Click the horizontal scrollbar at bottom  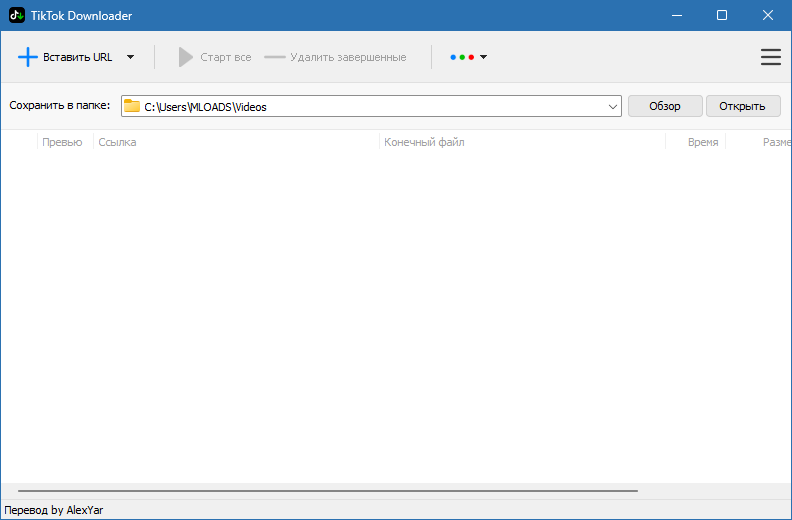tap(328, 491)
